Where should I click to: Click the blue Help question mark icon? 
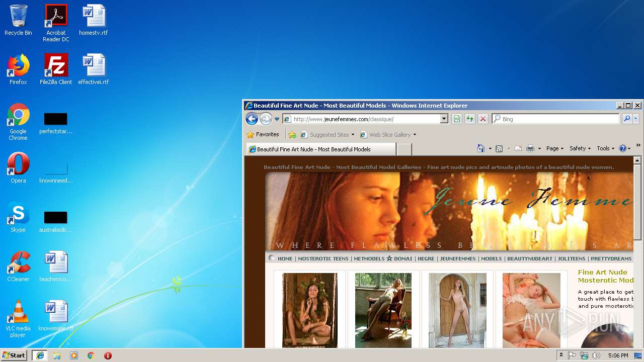622,148
